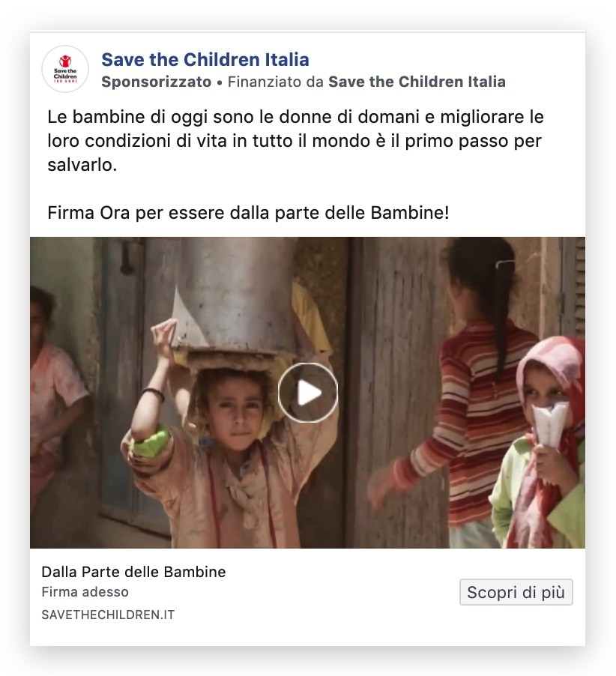This screenshot has width=616, height=676.
Task: Click the 'Le bambine di oggi' post paragraph
Action: 295,141
